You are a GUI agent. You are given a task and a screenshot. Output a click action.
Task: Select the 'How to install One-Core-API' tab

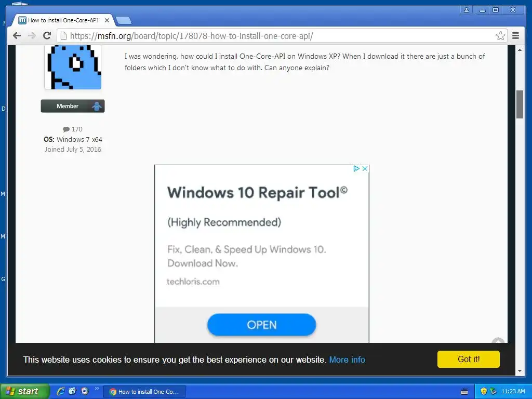click(x=63, y=20)
